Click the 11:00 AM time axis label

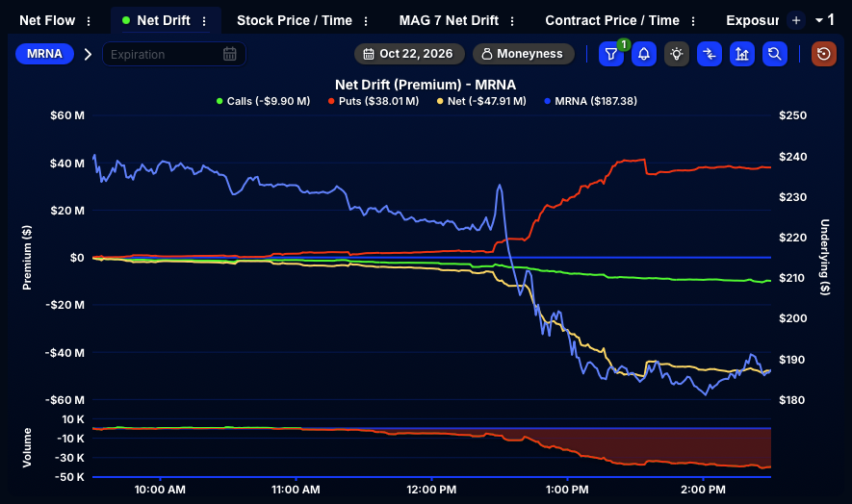(296, 490)
